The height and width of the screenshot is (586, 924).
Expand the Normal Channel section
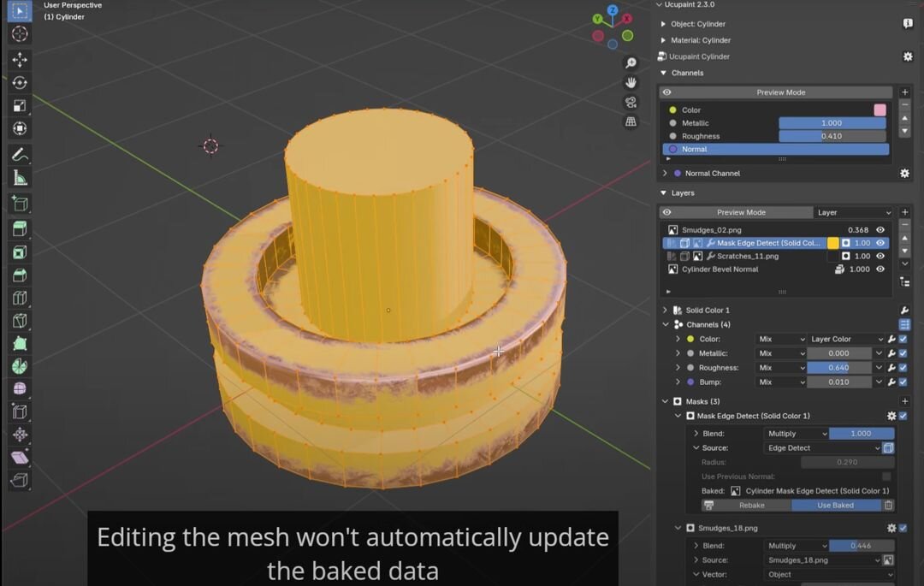(666, 174)
